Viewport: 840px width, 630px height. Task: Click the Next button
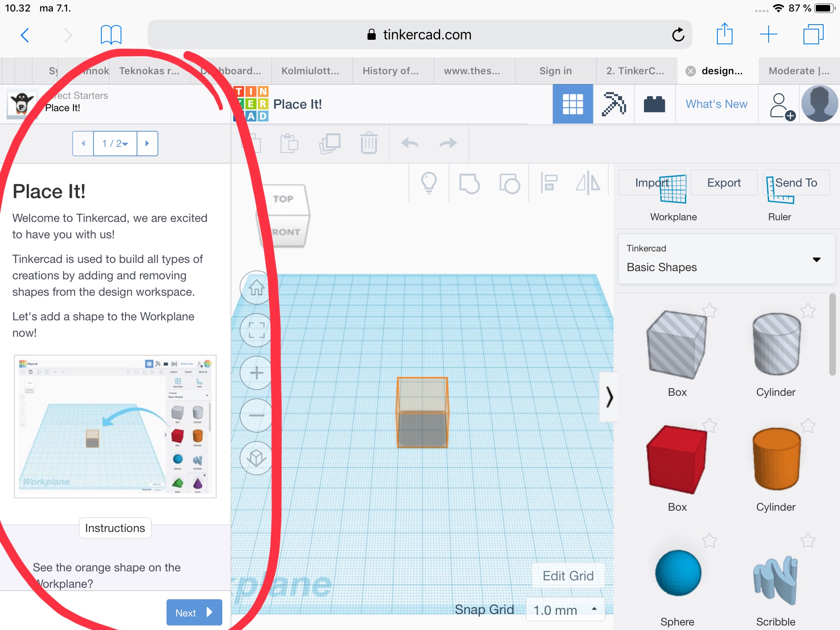[194, 612]
